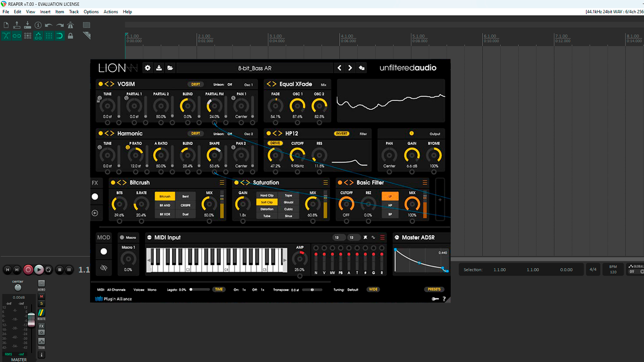Adjust the Transpose slider

313,289
